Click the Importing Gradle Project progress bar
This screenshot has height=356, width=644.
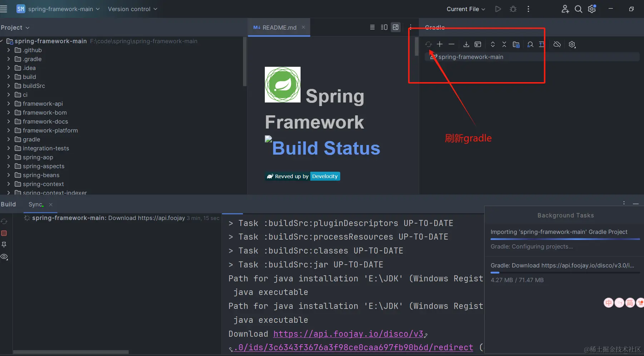click(565, 239)
